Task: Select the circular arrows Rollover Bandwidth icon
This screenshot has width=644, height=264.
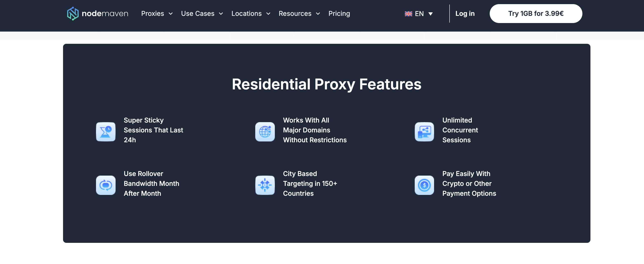Action: click(x=105, y=185)
